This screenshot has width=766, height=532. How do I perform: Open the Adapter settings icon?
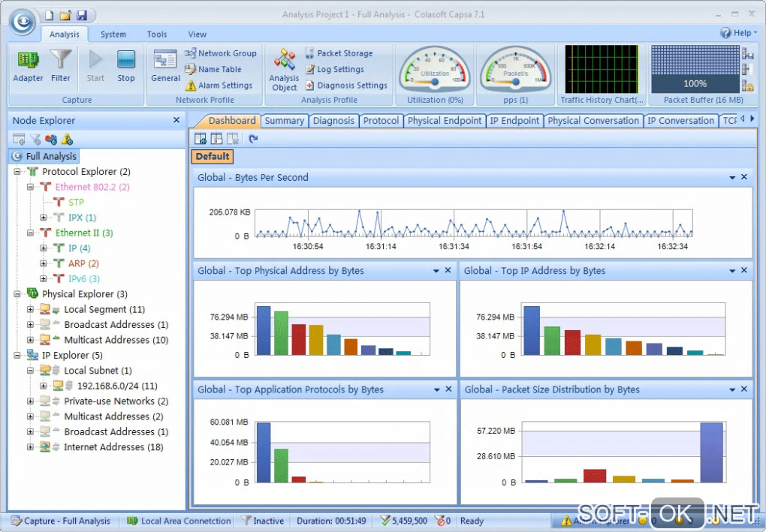tap(28, 66)
